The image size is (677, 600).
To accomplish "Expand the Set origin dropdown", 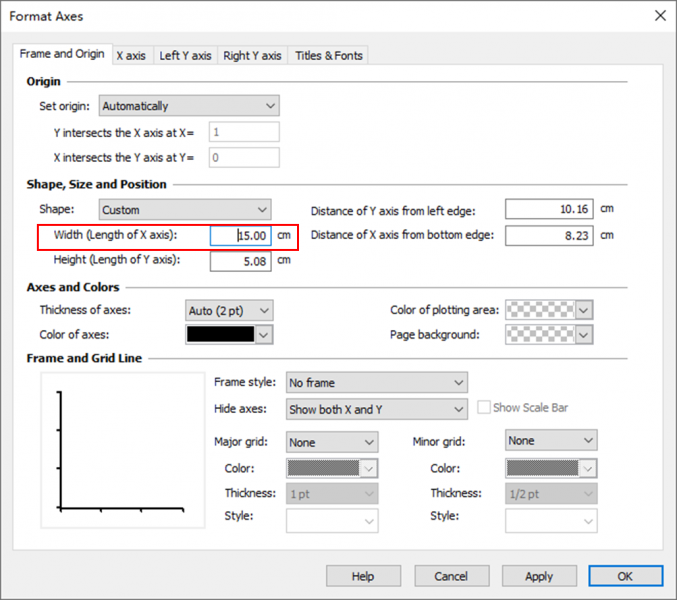I will [189, 106].
